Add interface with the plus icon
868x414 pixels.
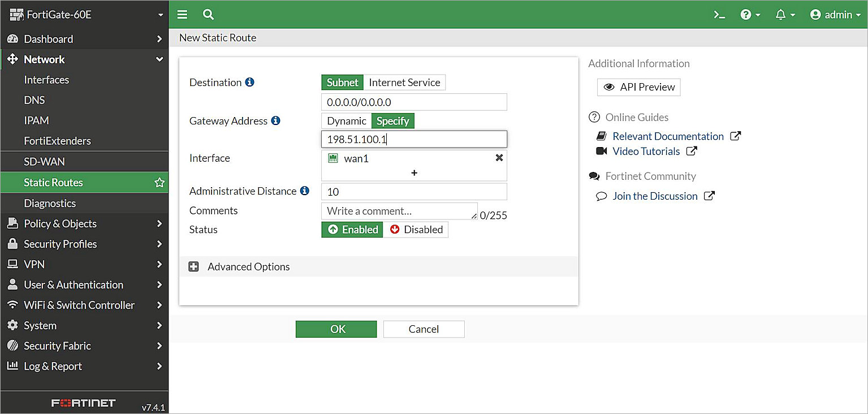[x=414, y=172]
